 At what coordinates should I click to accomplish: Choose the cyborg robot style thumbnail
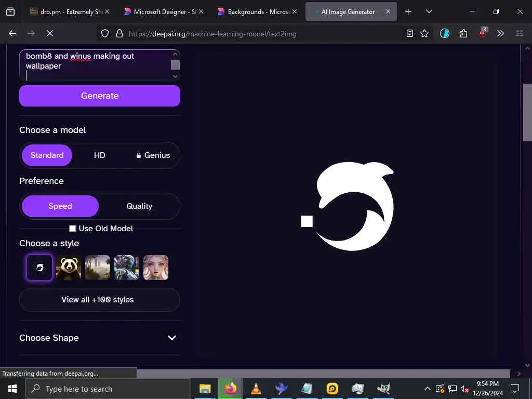point(127,268)
